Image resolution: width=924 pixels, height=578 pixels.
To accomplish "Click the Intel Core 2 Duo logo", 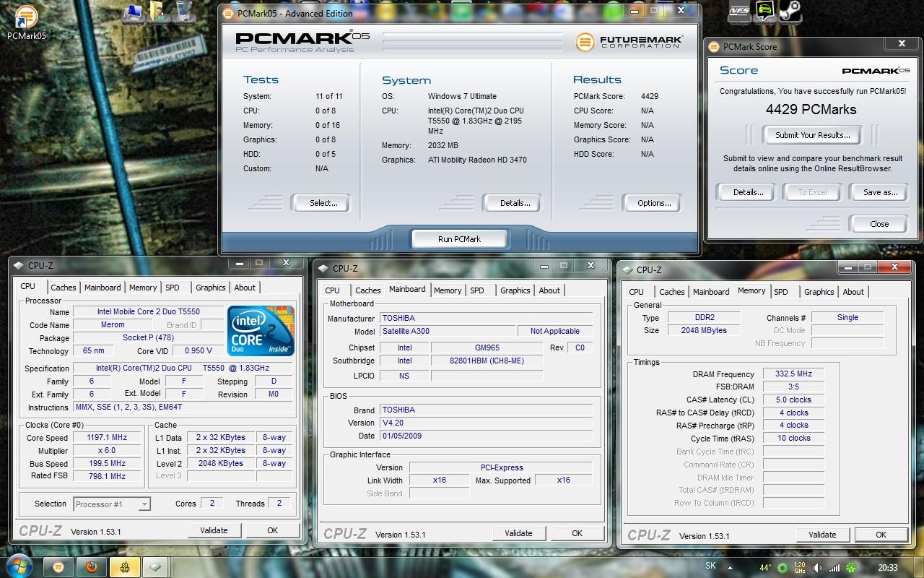I will coord(261,330).
